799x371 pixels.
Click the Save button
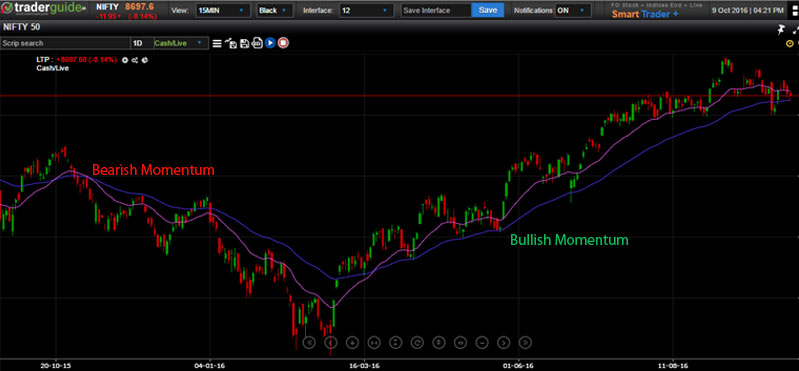[x=488, y=10]
